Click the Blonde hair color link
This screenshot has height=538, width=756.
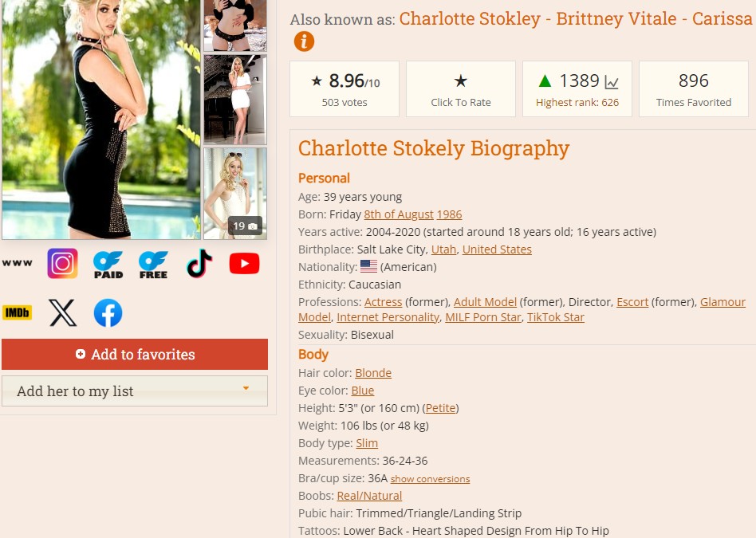point(373,373)
